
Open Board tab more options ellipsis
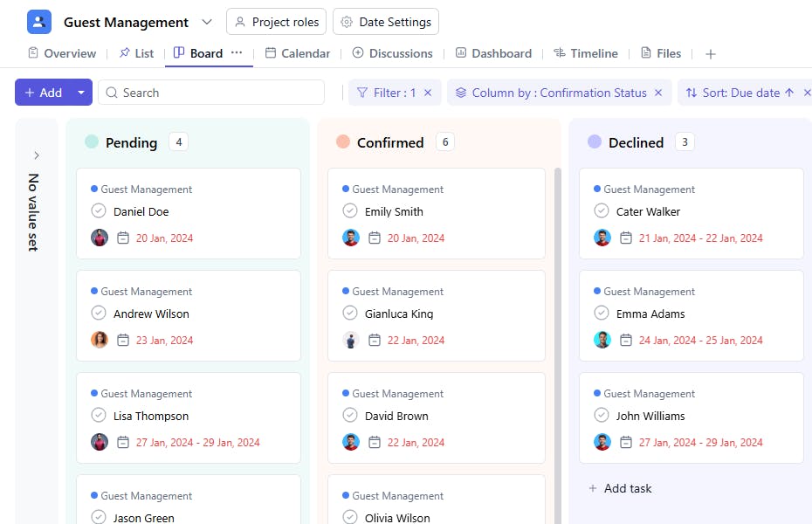coord(237,53)
